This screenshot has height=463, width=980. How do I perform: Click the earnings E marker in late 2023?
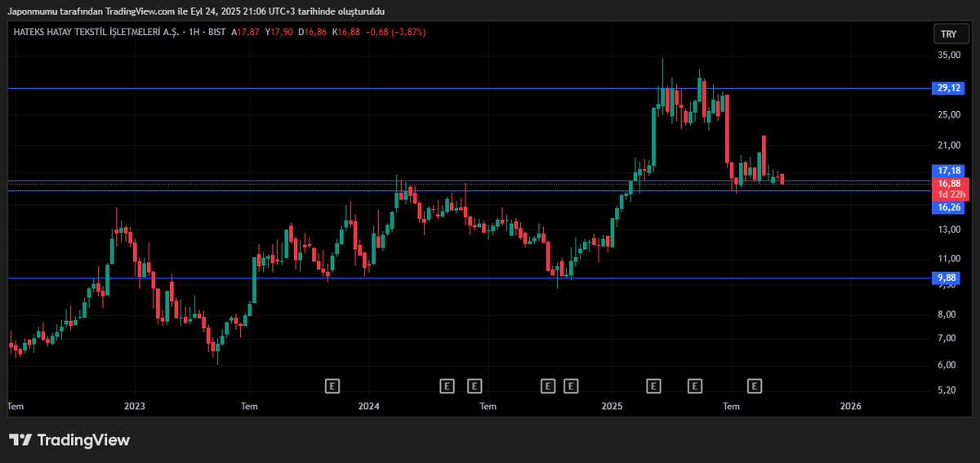(x=332, y=385)
